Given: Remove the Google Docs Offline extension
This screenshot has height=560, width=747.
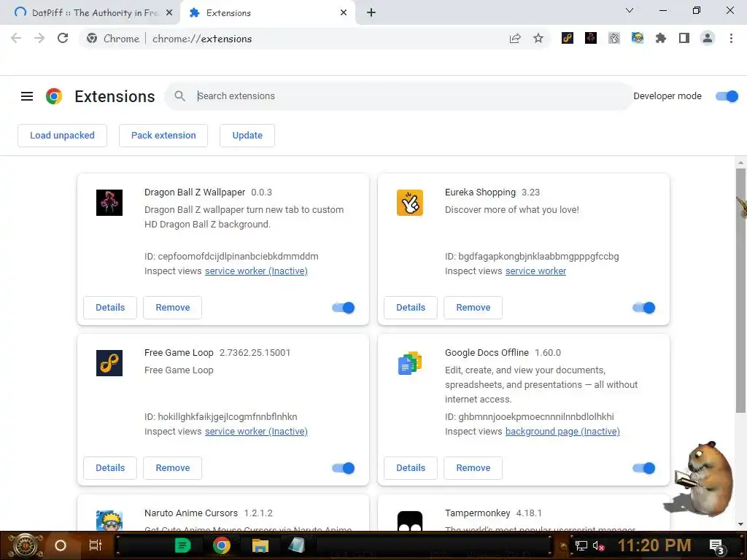Looking at the screenshot, I should [x=473, y=468].
